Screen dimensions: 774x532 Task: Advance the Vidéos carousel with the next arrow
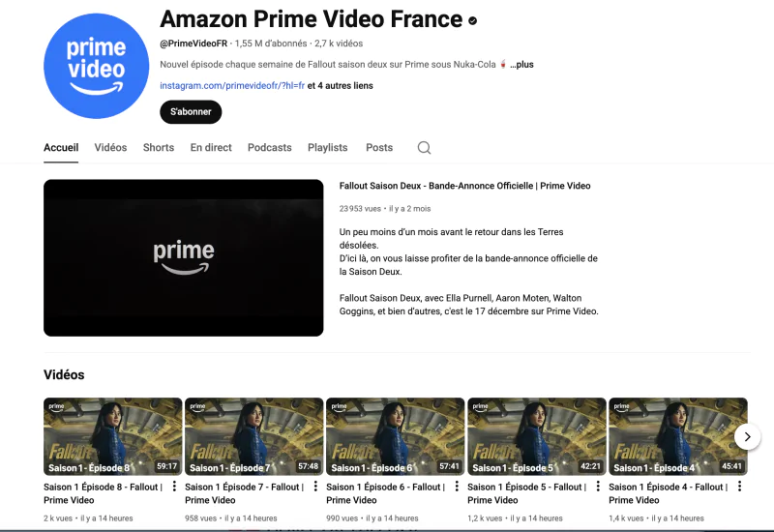pyautogui.click(x=747, y=437)
